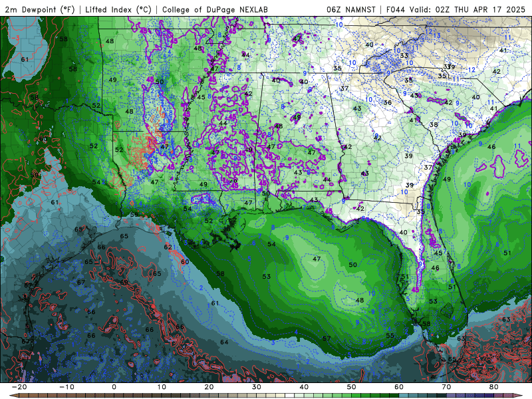
Task: Click the '06Z NAMNST' model run label
Action: (351, 9)
